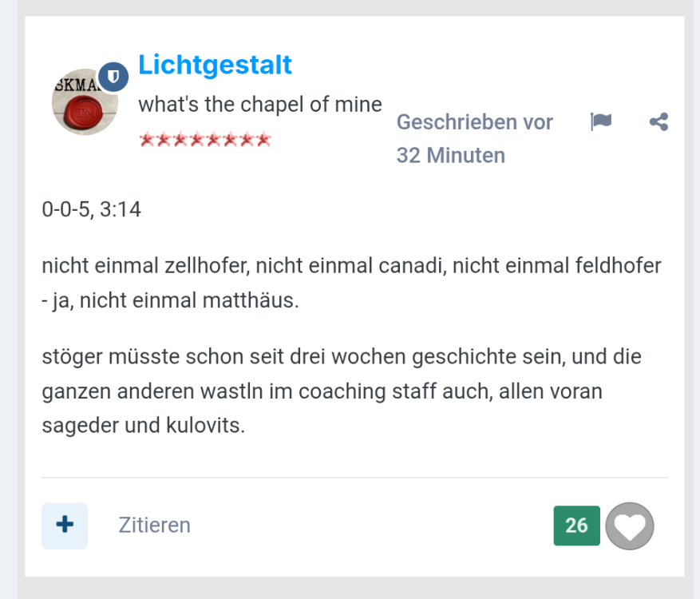Click the third star in the rating row
The width and height of the screenshot is (700, 599).
(180, 140)
